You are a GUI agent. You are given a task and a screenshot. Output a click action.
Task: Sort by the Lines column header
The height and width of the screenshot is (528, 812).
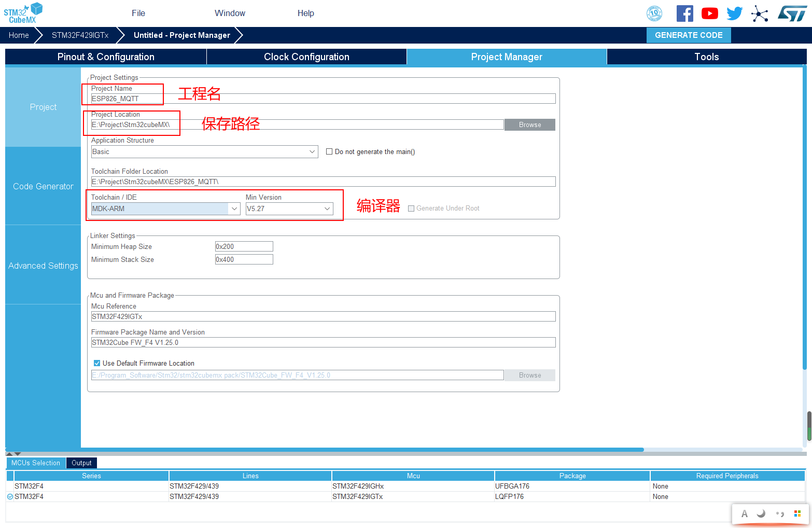click(x=250, y=476)
